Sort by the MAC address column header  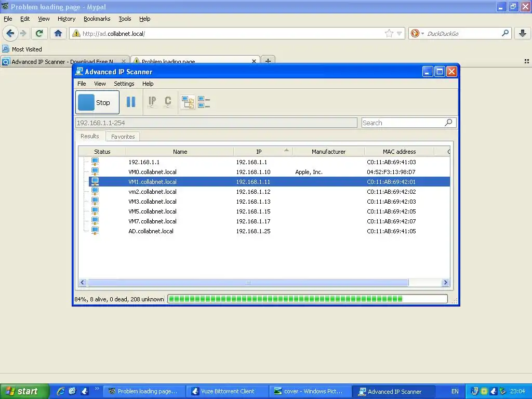pyautogui.click(x=400, y=152)
